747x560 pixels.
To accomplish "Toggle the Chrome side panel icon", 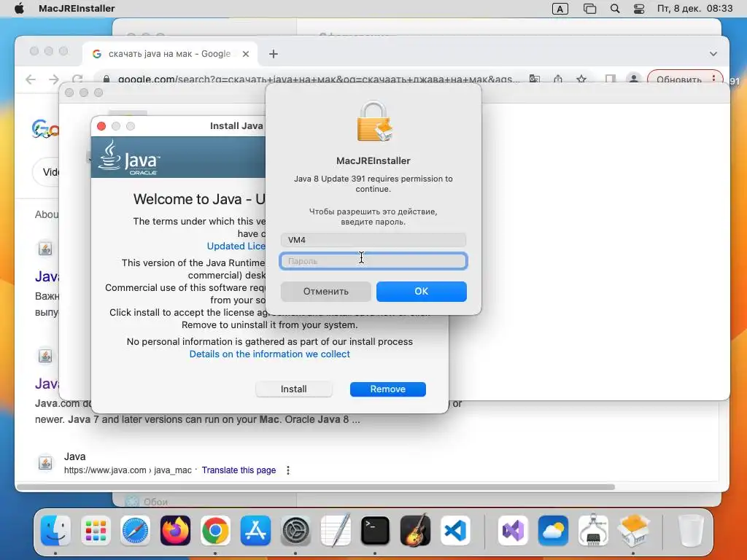I will coord(611,79).
